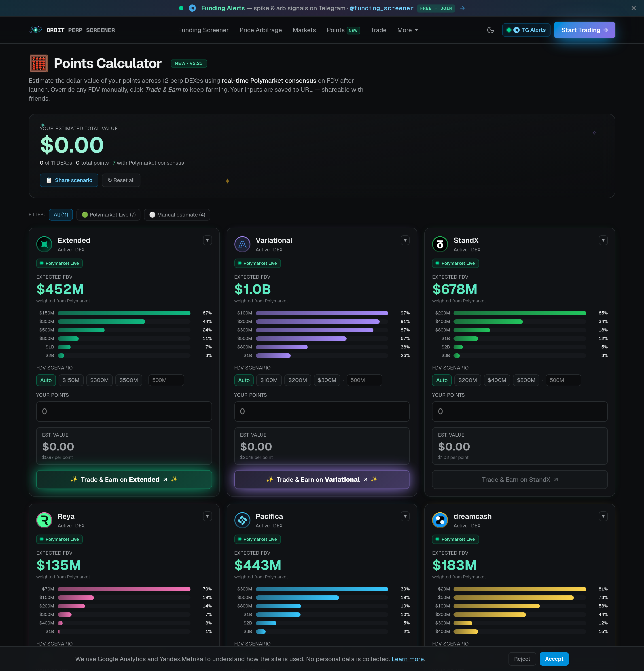The height and width of the screenshot is (671, 644).
Task: Click the Extended DEX logo
Action: pos(44,244)
